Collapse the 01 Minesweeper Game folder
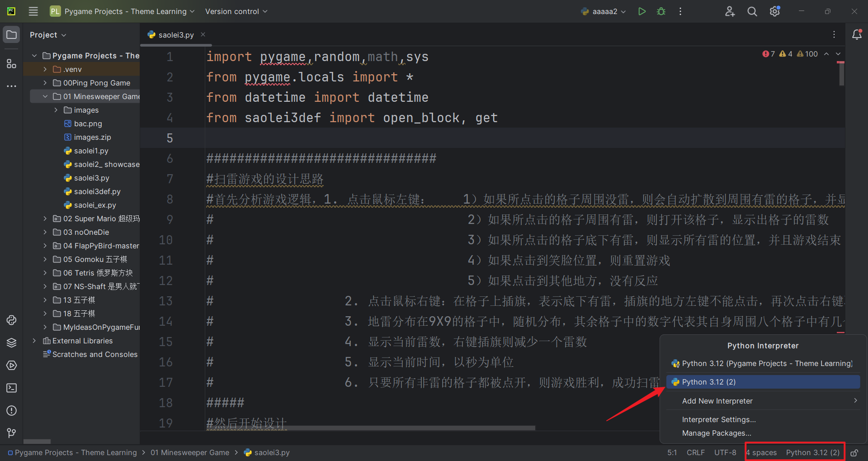The height and width of the screenshot is (461, 868). coord(45,96)
